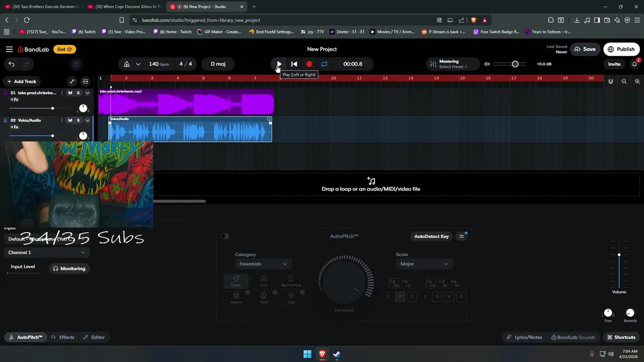644x362 pixels.
Task: Mute the 02 Voice/Audio track
Action: (x=70, y=120)
